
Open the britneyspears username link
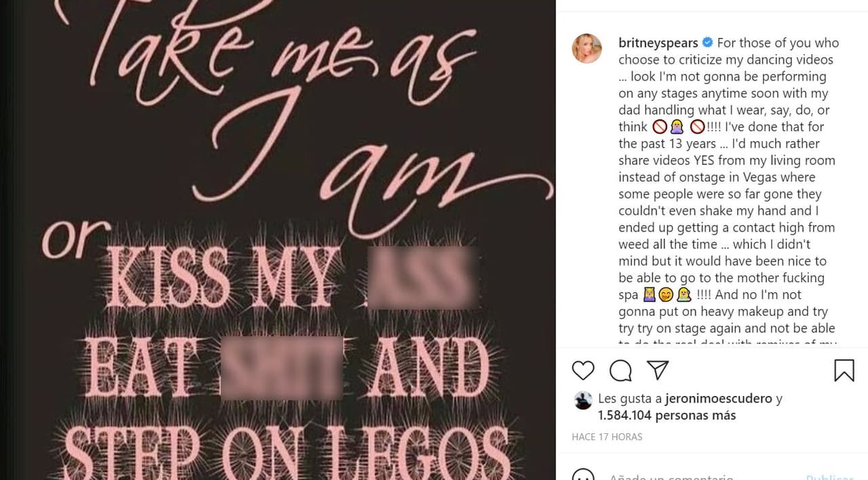click(x=658, y=42)
